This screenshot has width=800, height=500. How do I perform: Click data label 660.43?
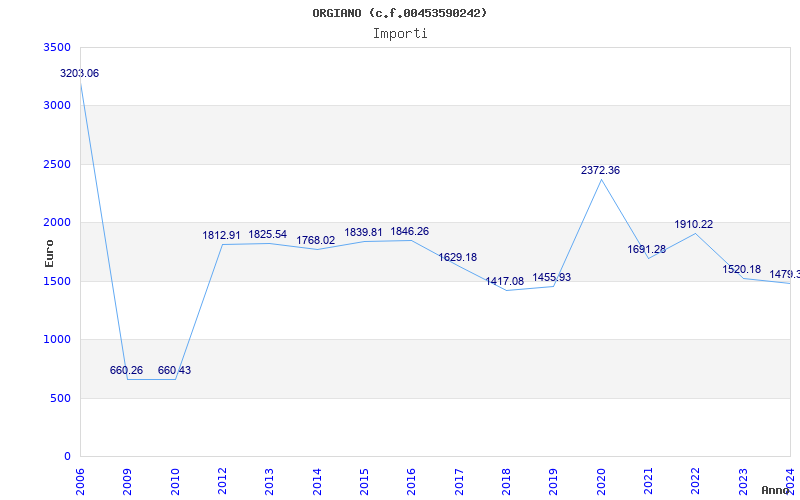tap(174, 370)
